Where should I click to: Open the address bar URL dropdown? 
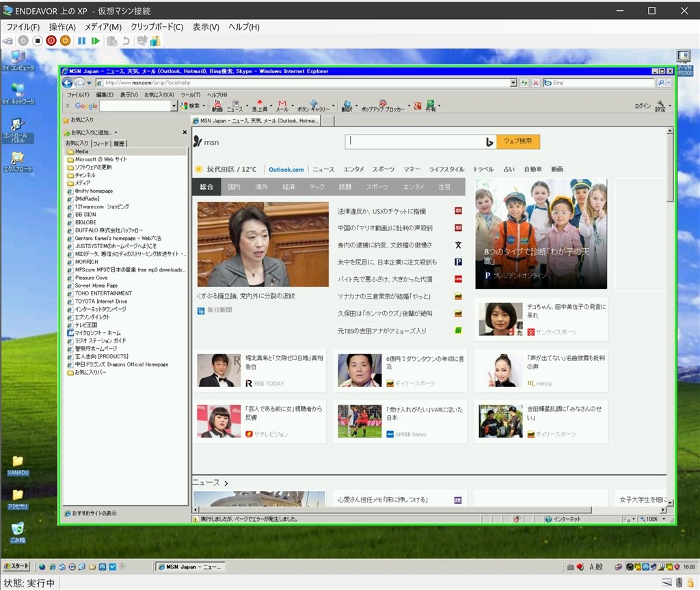[513, 83]
